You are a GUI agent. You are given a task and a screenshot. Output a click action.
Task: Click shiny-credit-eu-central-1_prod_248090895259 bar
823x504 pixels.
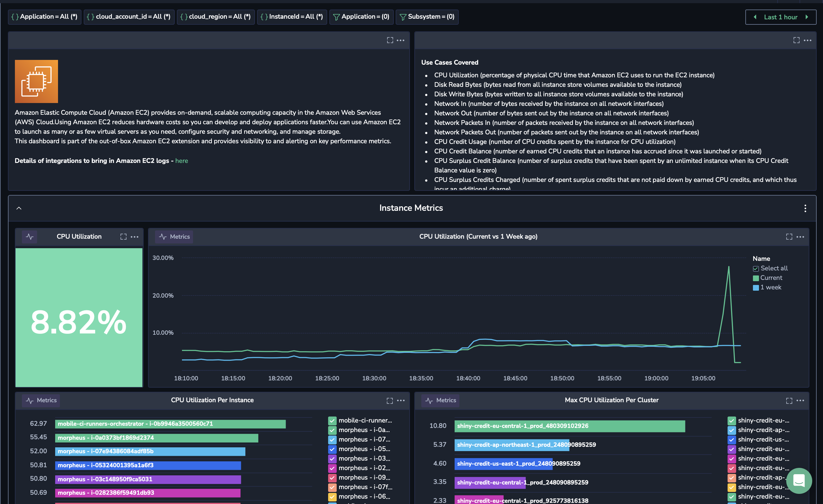pyautogui.click(x=490, y=483)
